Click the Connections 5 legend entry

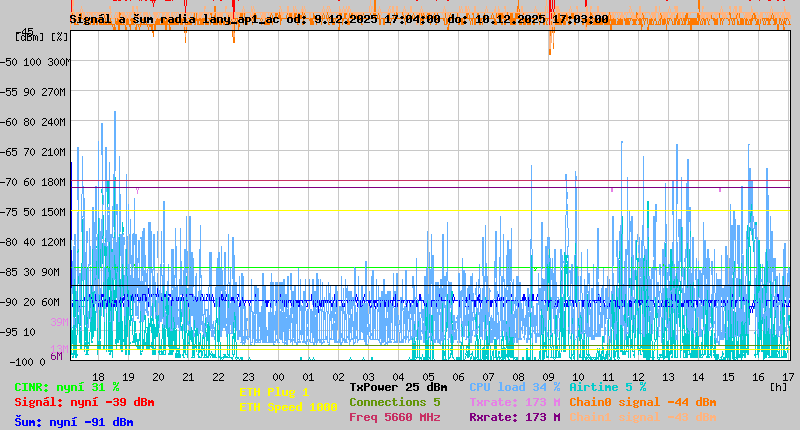point(394,402)
